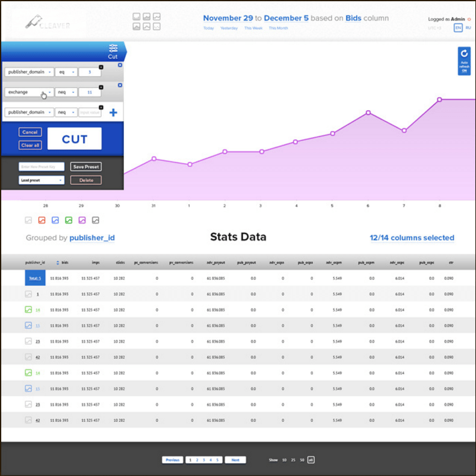Open the Load preset dropdown
Image resolution: width=476 pixels, height=476 pixels.
pyautogui.click(x=41, y=180)
